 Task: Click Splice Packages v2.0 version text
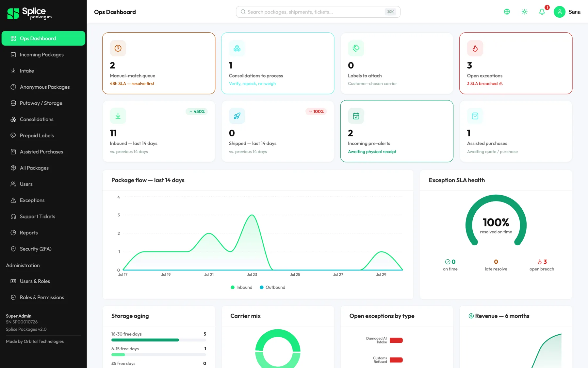point(26,329)
